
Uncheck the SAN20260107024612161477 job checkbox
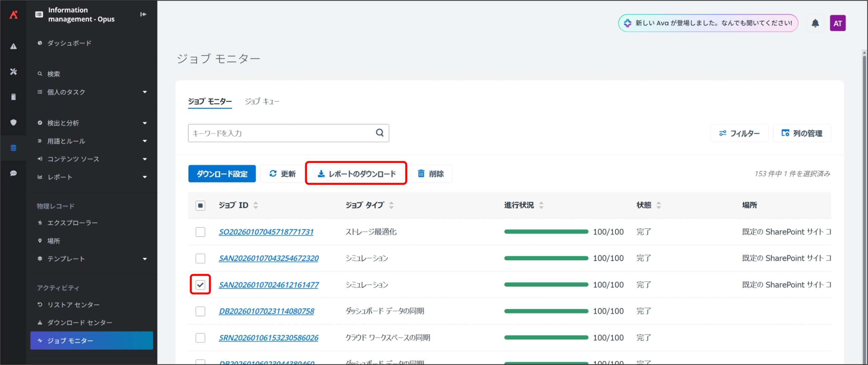(200, 285)
